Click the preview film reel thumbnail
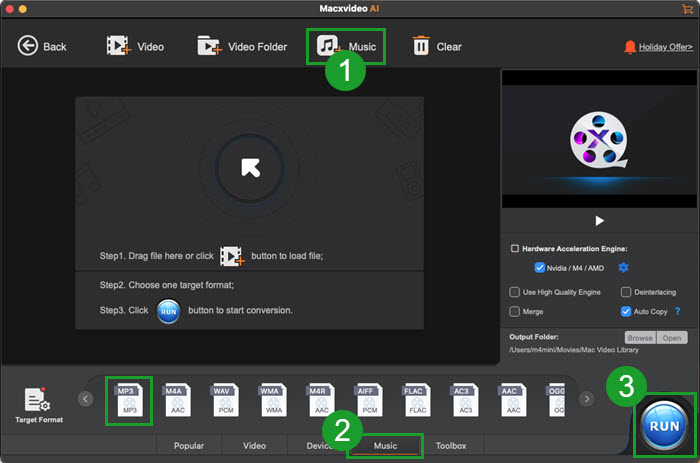This screenshot has width=700, height=463. [x=598, y=140]
